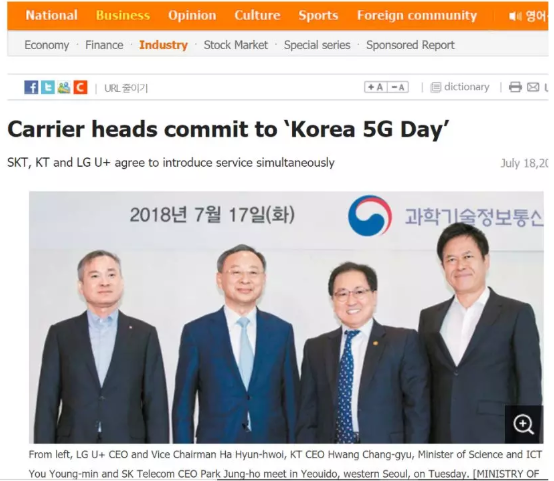
Task: Go to the Opinion section
Action: click(x=192, y=15)
